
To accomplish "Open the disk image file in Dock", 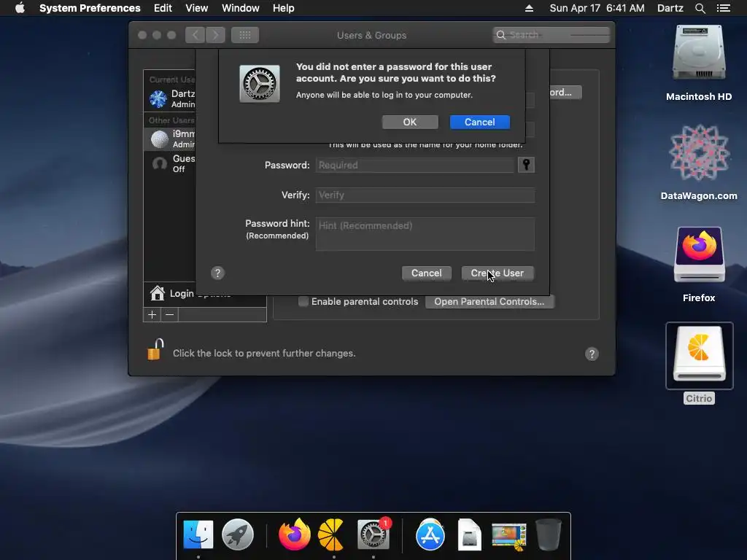I will click(469, 534).
